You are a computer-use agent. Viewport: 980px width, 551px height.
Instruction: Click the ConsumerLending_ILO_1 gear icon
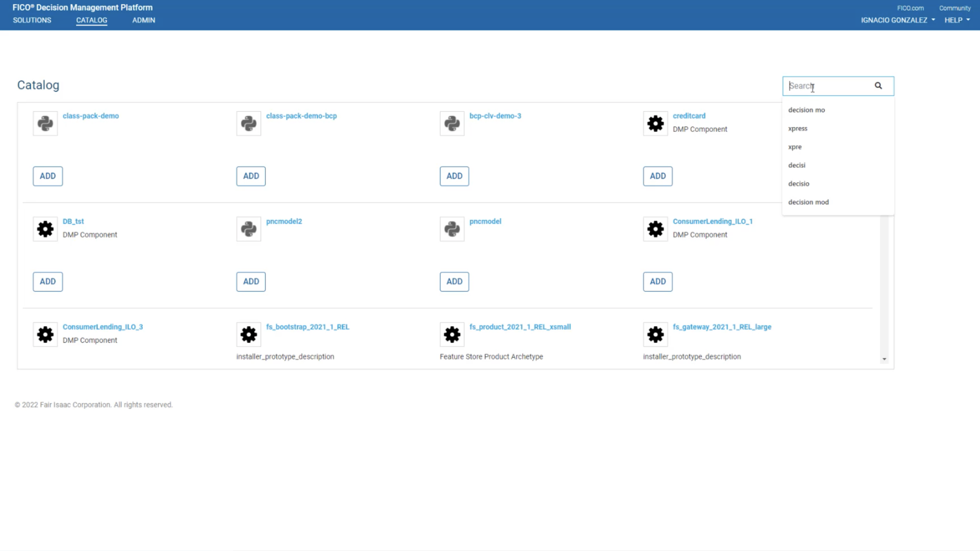pyautogui.click(x=655, y=229)
